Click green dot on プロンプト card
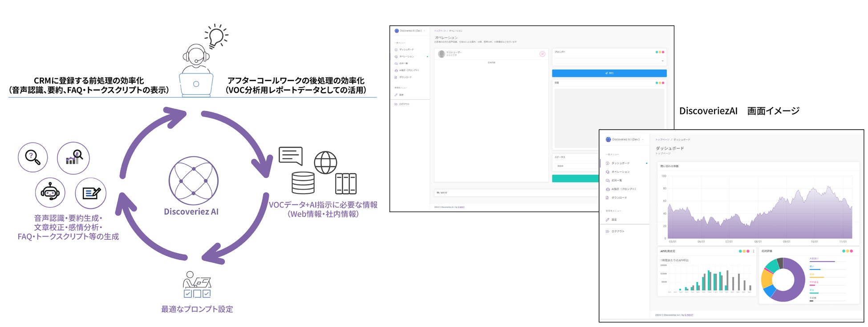This screenshot has width=868, height=327. pos(657,52)
